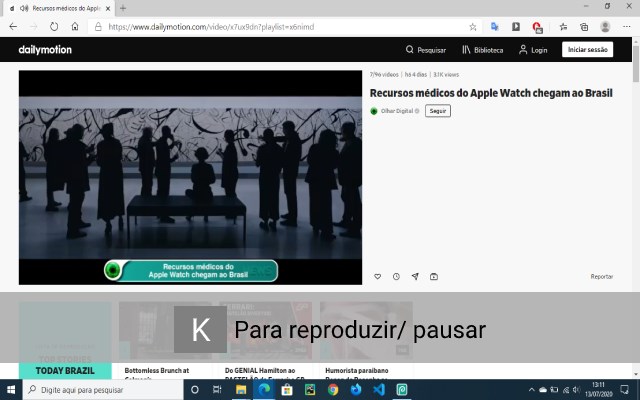Click the Reportar link
640x400 pixels.
(x=602, y=277)
